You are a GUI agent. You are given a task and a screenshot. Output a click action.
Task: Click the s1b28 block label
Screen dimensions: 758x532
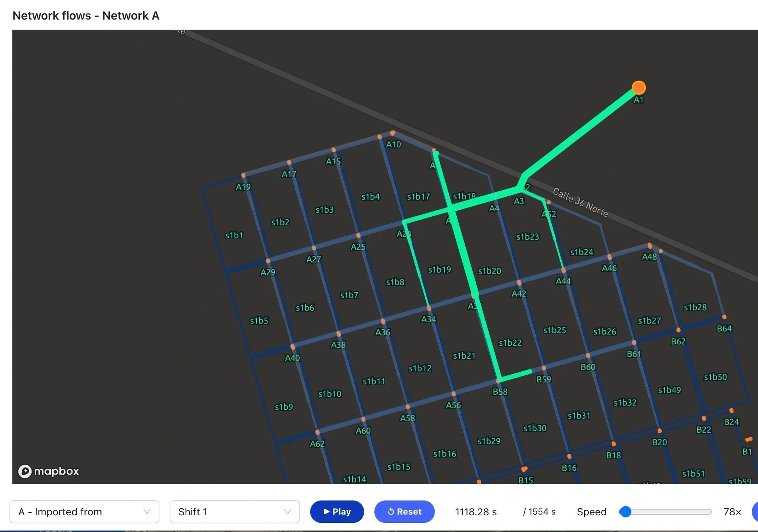695,307
